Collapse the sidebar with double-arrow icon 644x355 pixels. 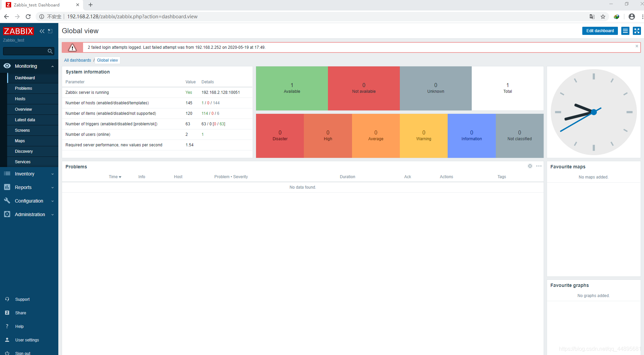42,31
